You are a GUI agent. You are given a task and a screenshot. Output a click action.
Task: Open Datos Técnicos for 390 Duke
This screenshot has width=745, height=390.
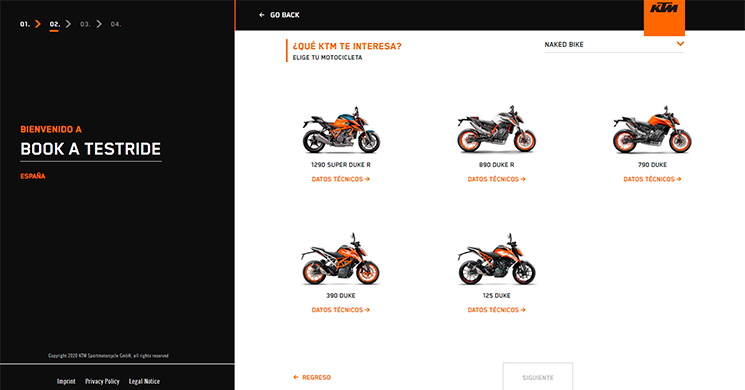[x=341, y=310]
